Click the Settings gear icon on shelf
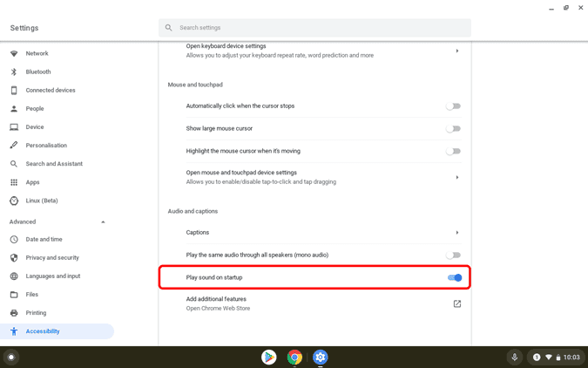The image size is (588, 368). [x=321, y=358]
